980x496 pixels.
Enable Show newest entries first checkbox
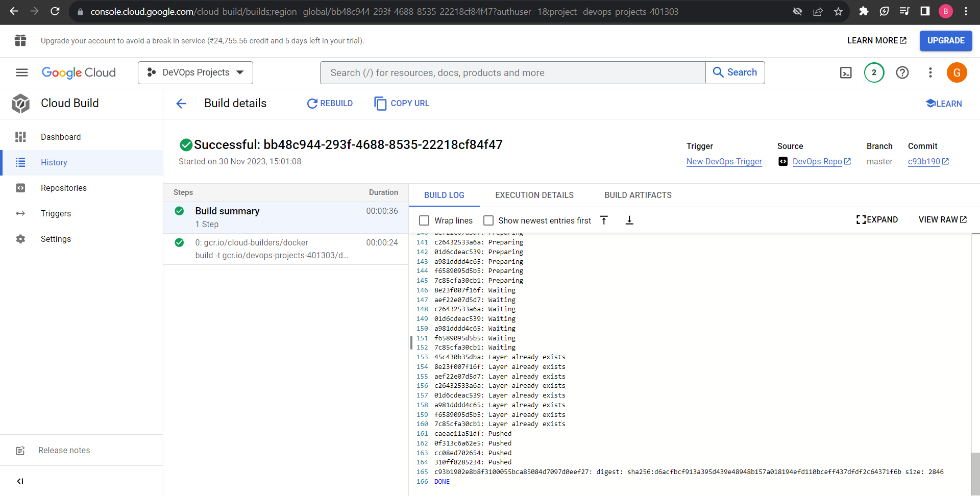(488, 220)
